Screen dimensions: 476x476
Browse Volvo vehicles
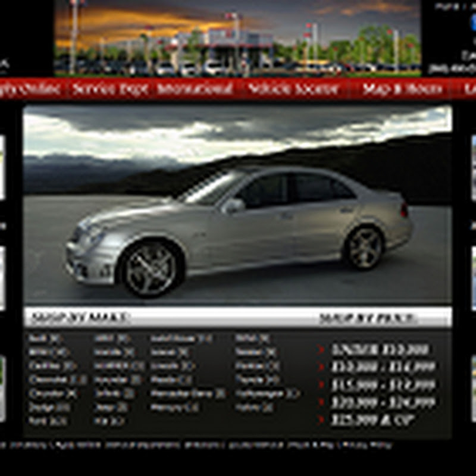point(254,408)
